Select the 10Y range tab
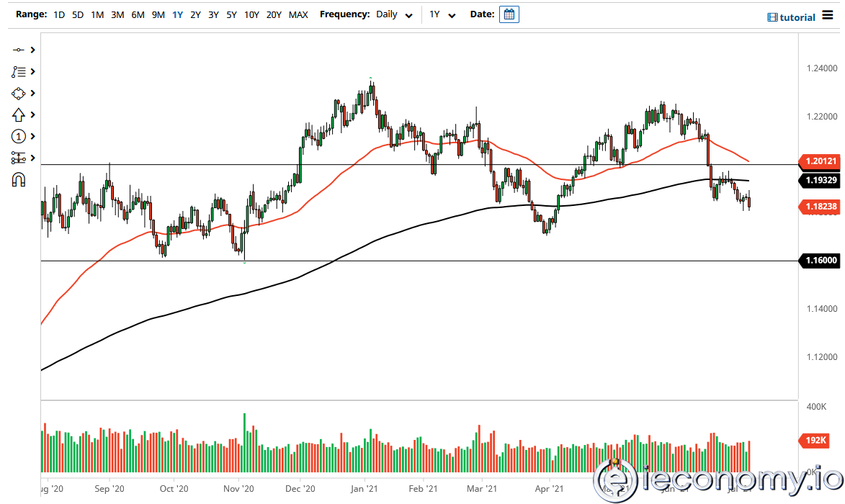 251,14
